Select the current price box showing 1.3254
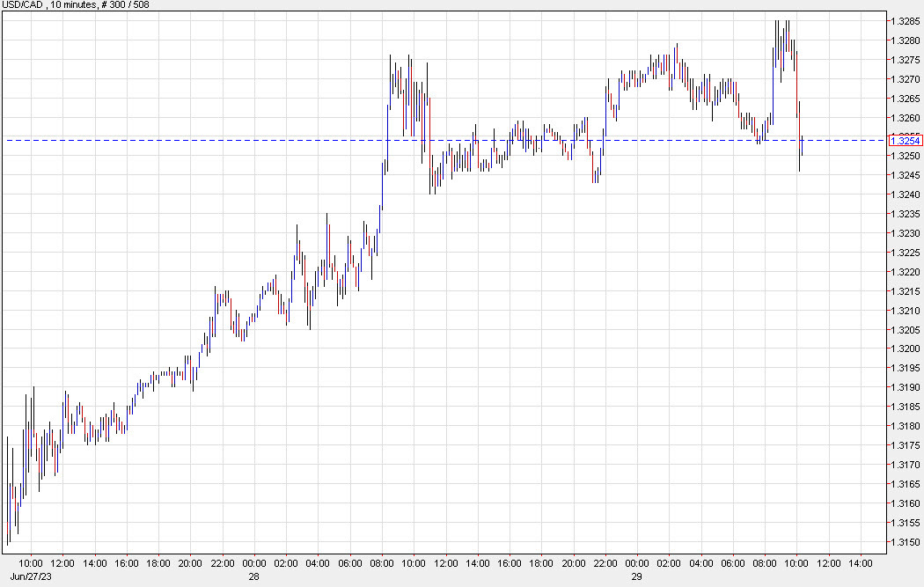 907,141
